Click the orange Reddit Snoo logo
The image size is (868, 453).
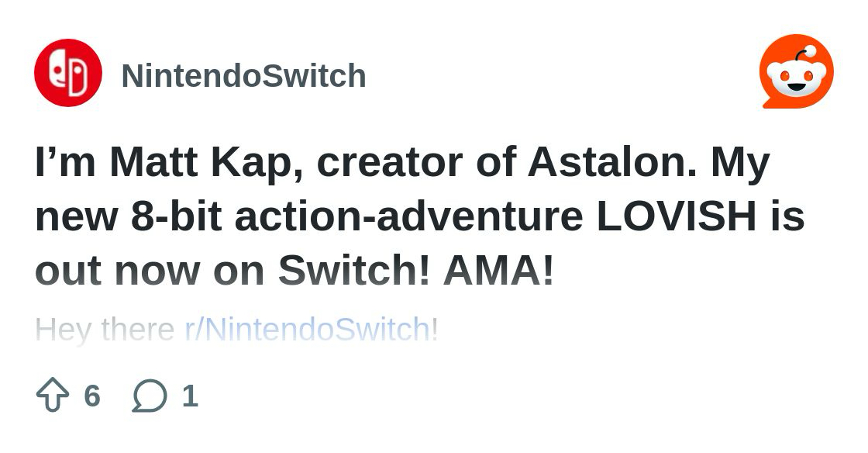click(x=796, y=72)
